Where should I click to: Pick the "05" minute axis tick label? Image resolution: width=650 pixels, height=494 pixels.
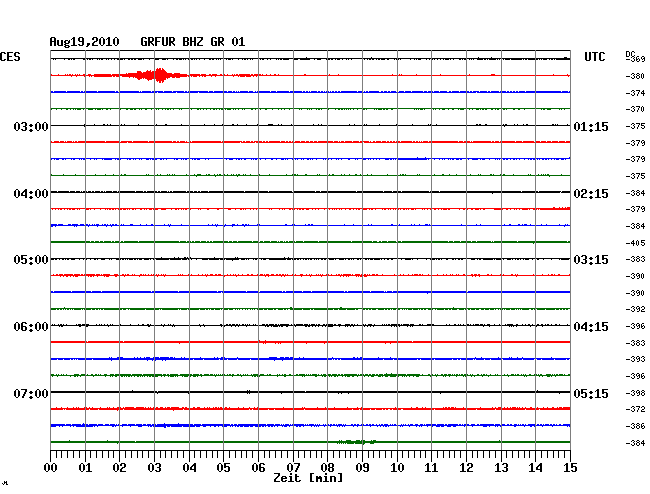223,468
